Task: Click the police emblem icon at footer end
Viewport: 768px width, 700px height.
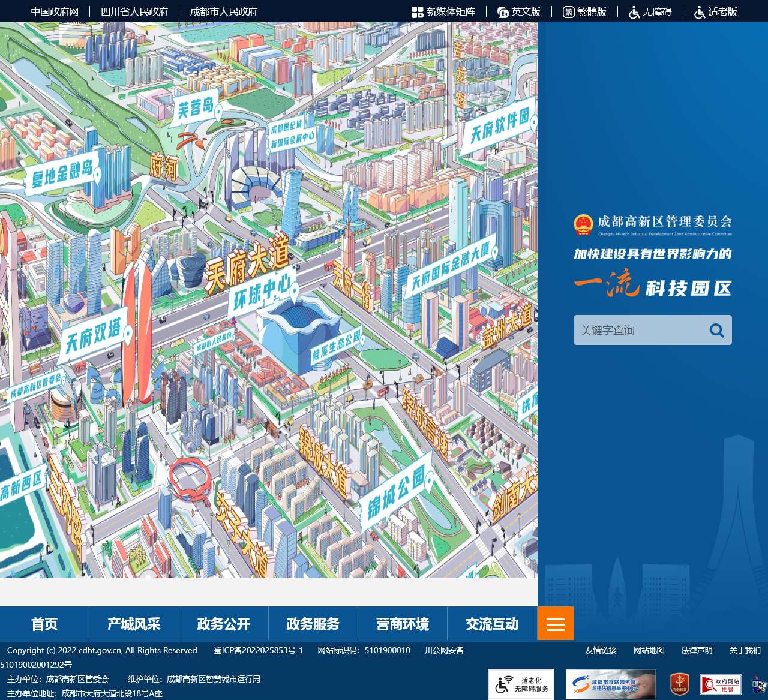Action: (x=760, y=684)
